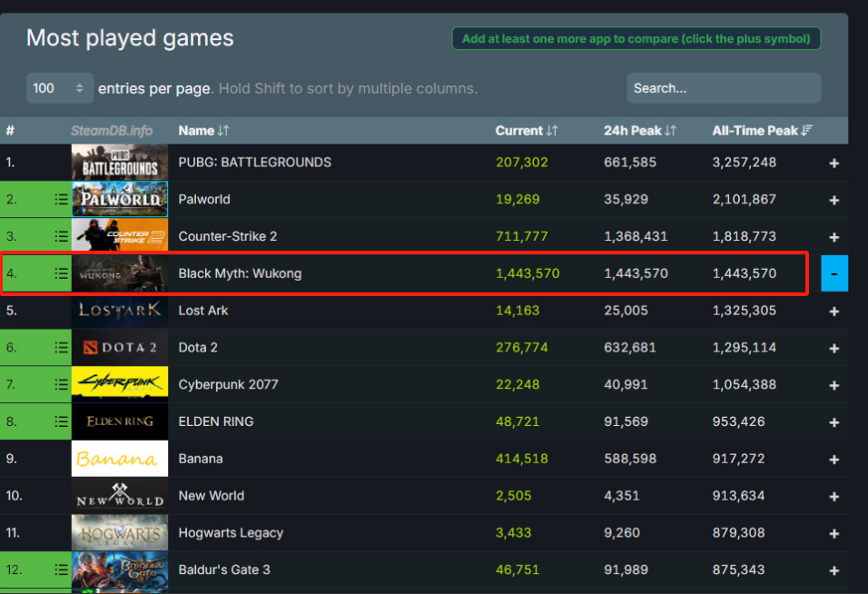Open Black Myth: Wukong name link
The image size is (868, 594).
pos(240,273)
